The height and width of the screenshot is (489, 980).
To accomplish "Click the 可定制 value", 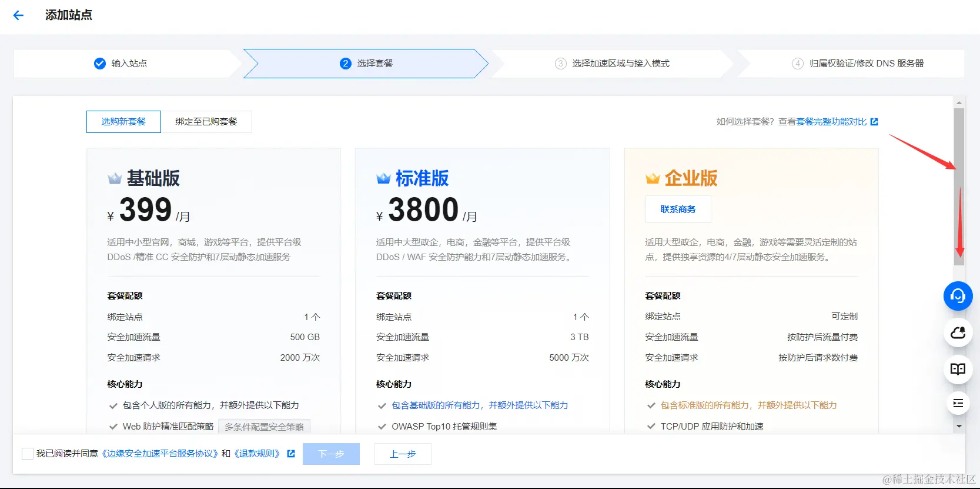I will [x=844, y=317].
